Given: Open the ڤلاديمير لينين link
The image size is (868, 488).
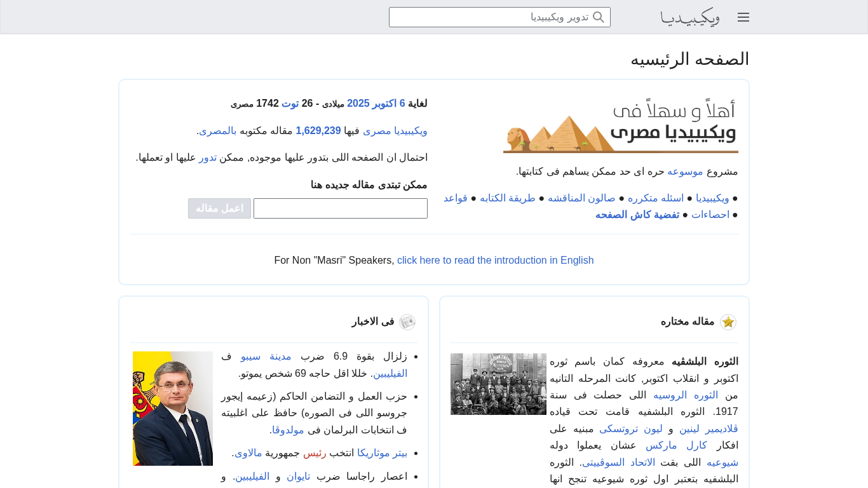Looking at the screenshot, I should pos(709,429).
